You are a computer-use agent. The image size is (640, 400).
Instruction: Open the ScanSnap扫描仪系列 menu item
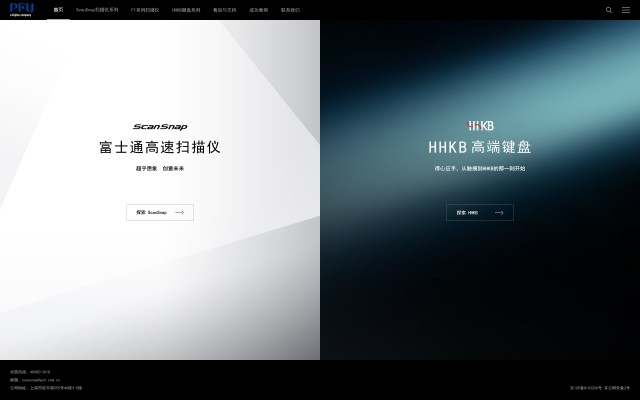(x=97, y=10)
